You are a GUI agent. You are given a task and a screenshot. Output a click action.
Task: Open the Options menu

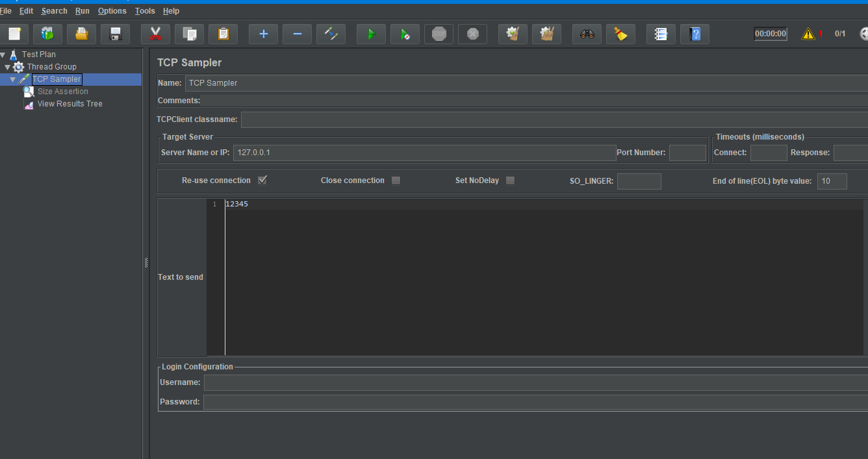click(x=112, y=11)
